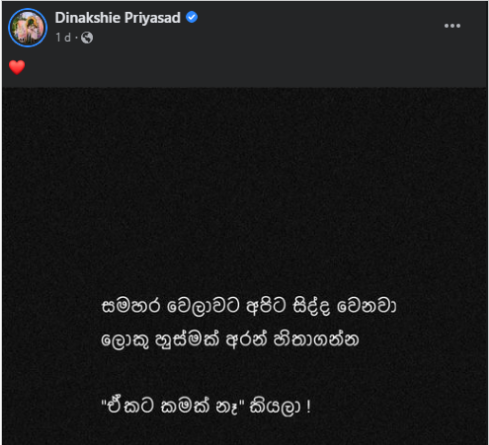Image resolution: width=489 pixels, height=445 pixels.
Task: Click the word කියලා in the last line
Action: pyautogui.click(x=275, y=407)
